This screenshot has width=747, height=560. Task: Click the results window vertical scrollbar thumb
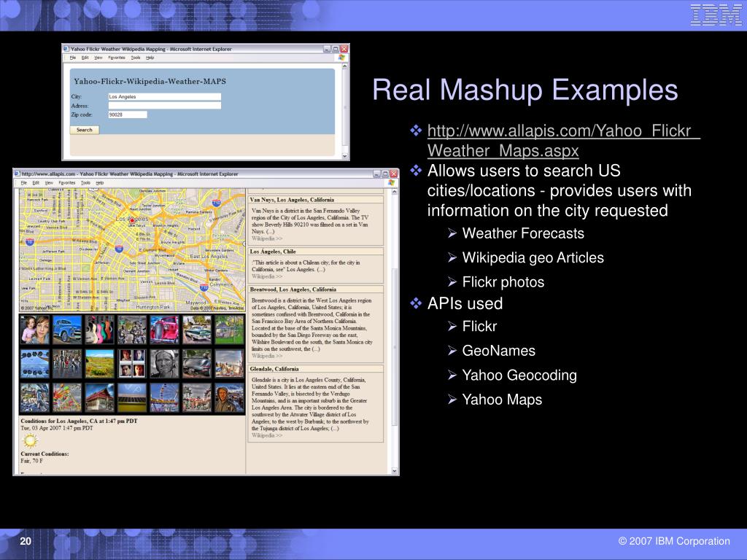point(395,346)
